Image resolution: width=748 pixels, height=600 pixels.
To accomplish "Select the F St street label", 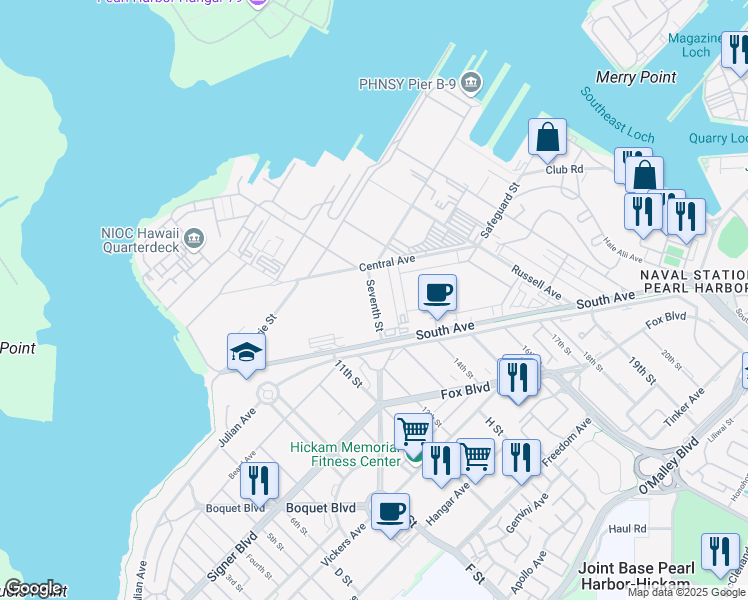I will click(x=475, y=574).
